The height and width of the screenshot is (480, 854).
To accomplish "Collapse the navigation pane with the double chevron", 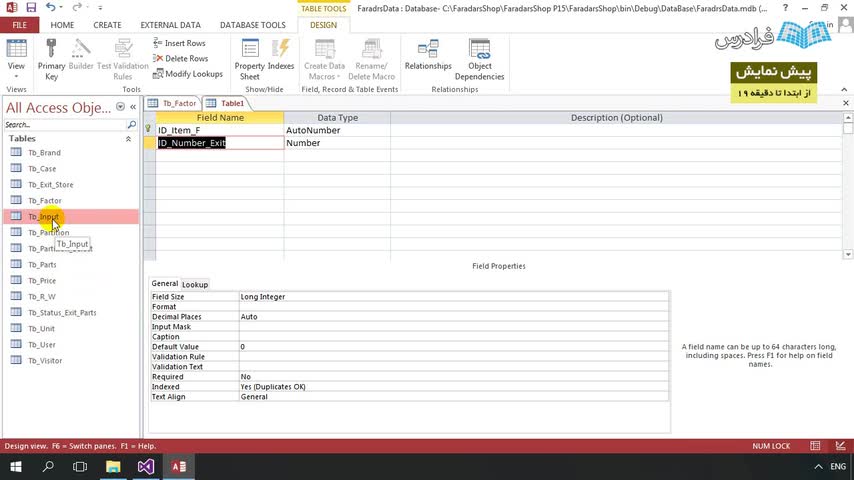I will [x=133, y=107].
